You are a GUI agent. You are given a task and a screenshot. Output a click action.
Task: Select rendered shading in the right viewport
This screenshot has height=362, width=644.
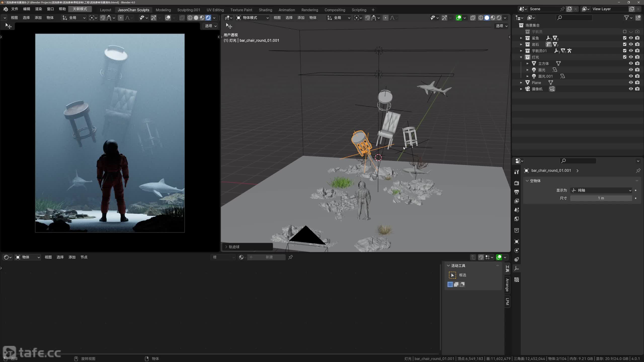499,18
